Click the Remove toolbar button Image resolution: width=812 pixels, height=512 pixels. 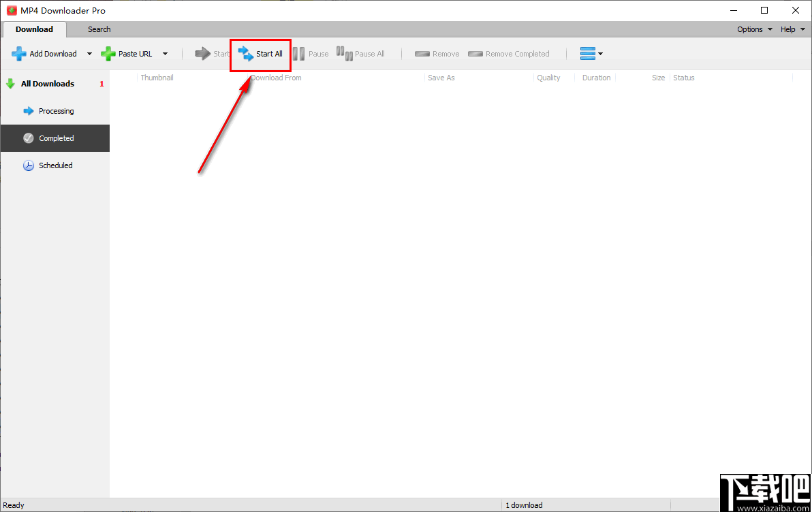pos(437,54)
